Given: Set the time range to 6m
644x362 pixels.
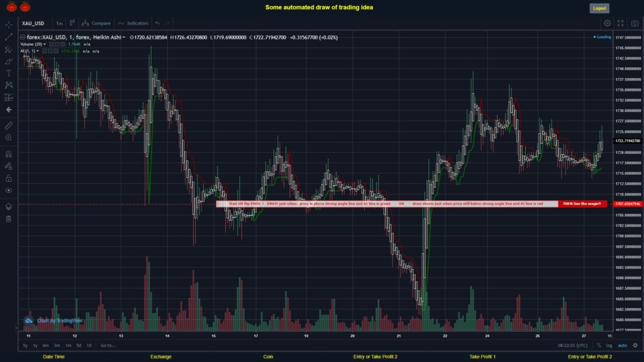Looking at the screenshot, I should 45,346.
